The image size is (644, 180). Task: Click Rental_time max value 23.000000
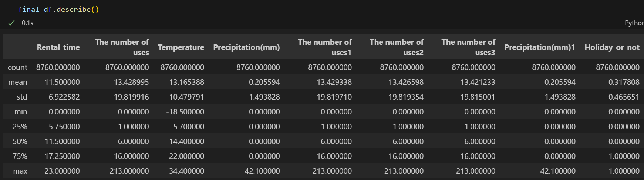click(x=62, y=171)
